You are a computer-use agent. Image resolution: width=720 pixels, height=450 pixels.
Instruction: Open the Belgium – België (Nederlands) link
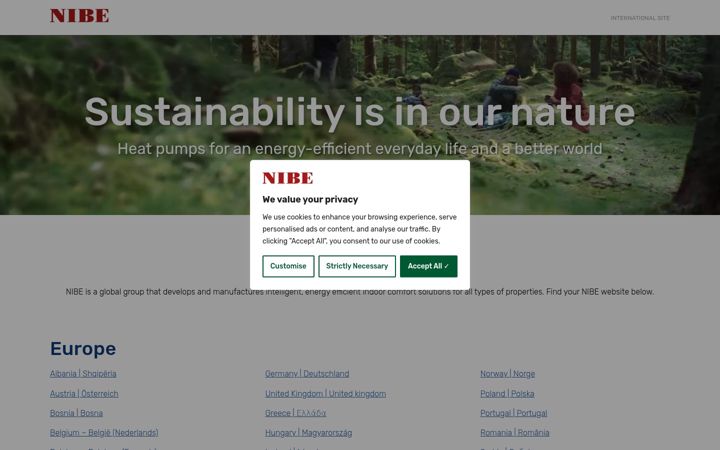[104, 433]
